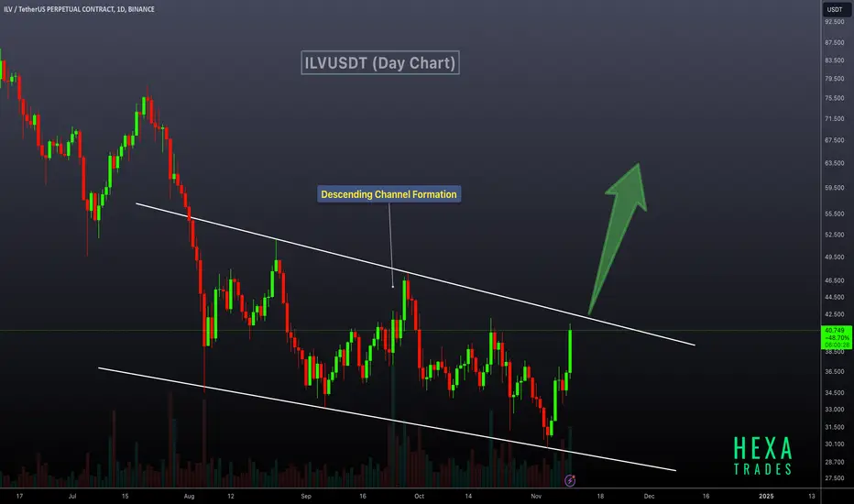Click the Dec date on time axis
This screenshot has width=854, height=504.
pos(650,497)
